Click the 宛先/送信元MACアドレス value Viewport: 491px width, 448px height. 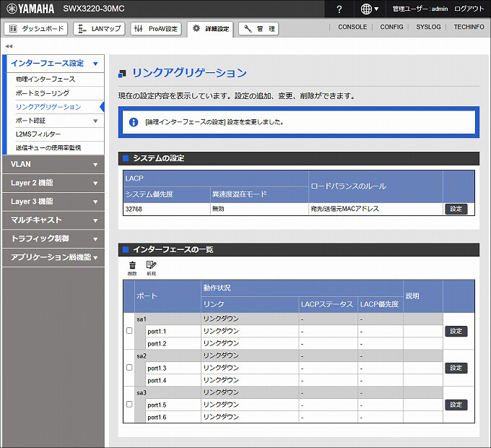pos(344,209)
